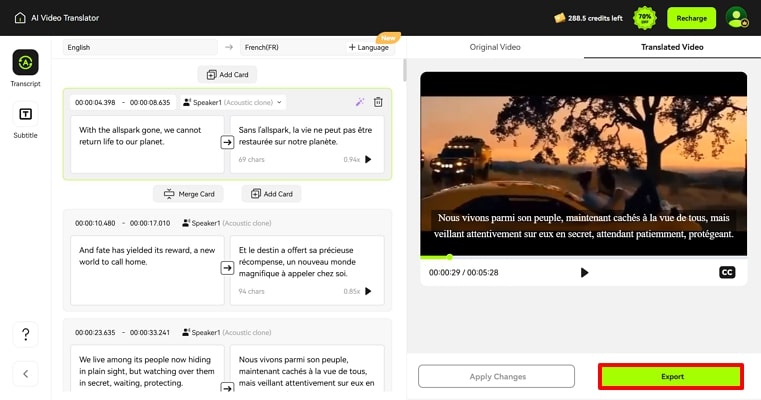This screenshot has width=761, height=400.
Task: Click the Recharge credits button
Action: point(691,18)
